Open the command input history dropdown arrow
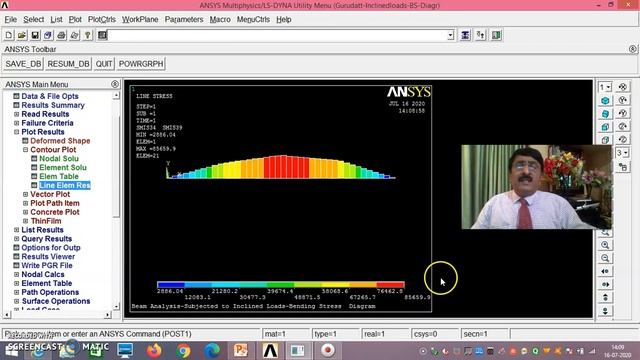The width and height of the screenshot is (640, 360). 450,35
